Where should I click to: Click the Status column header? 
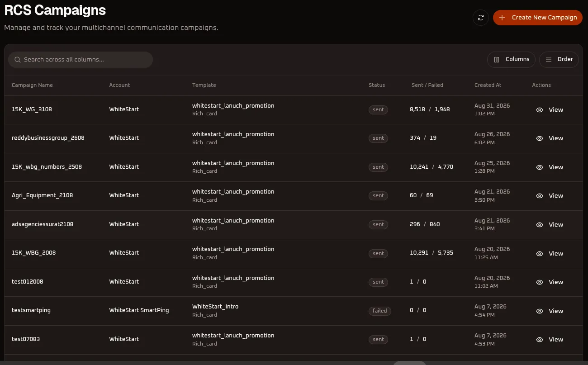pos(377,85)
